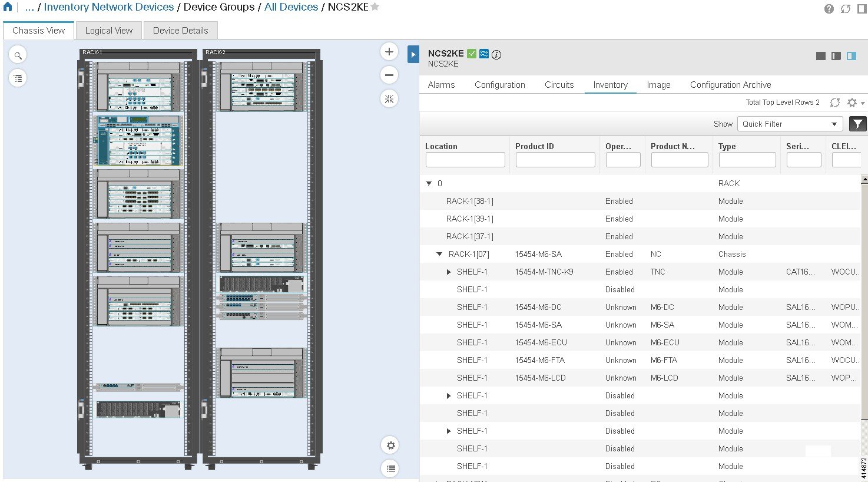This screenshot has width=868, height=482.
Task: Refresh the page using top-right refresh icon
Action: point(846,9)
